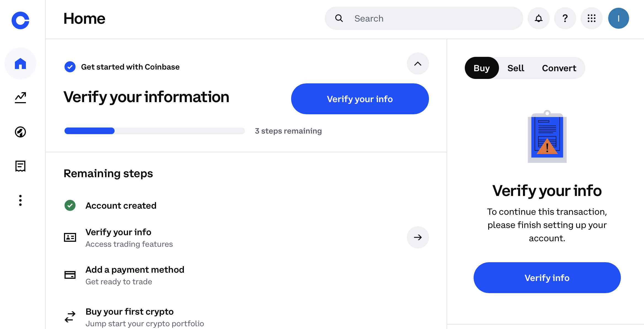This screenshot has height=329, width=644.
Task: Open the Home sidebar icon
Action: 20,63
